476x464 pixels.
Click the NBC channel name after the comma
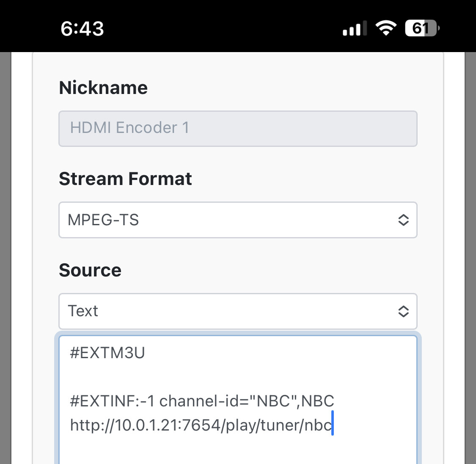[318, 400]
